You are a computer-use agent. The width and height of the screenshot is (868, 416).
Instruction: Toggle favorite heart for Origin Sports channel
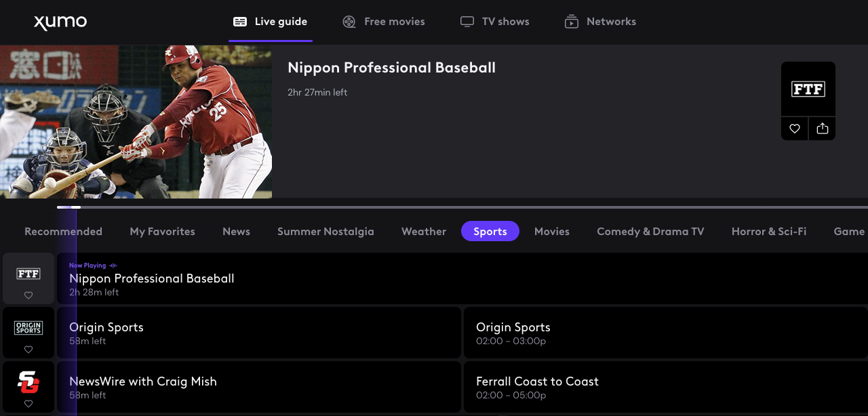click(28, 350)
